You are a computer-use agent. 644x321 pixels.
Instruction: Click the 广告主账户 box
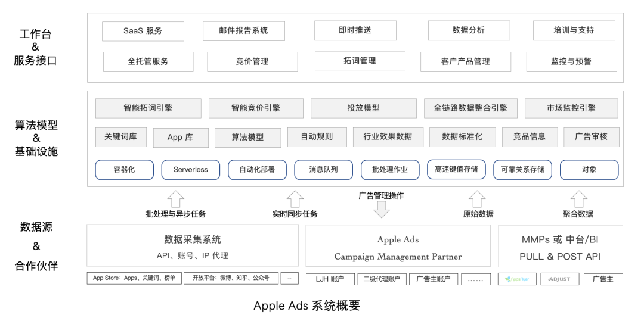pos(434,279)
